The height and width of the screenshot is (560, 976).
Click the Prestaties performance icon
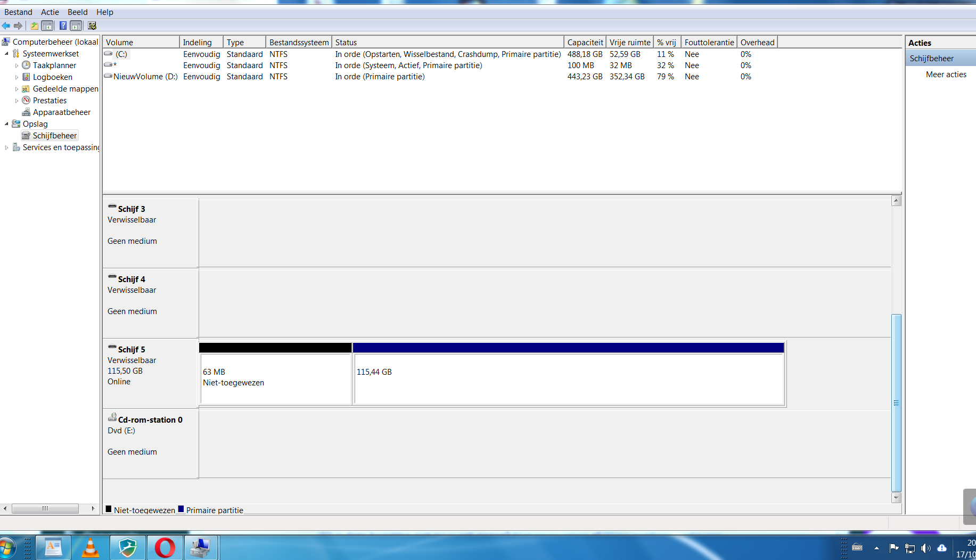pyautogui.click(x=26, y=100)
